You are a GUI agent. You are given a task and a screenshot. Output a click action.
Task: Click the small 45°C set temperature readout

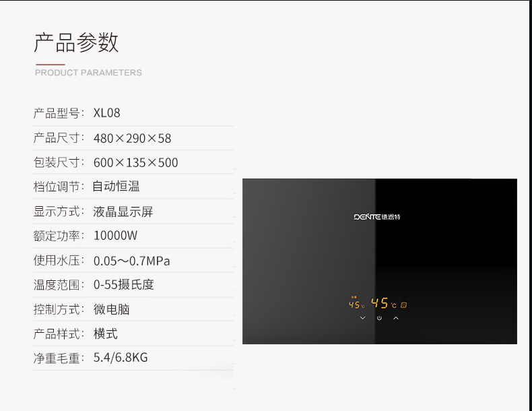357,305
